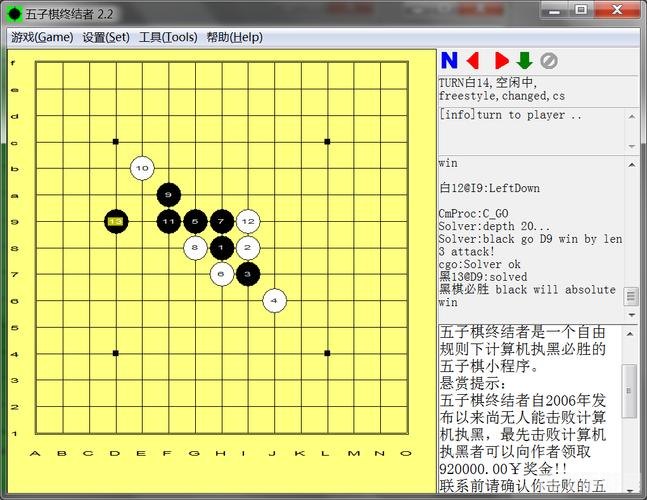Click black stone number 11
This screenshot has height=500, width=647.
tap(169, 222)
